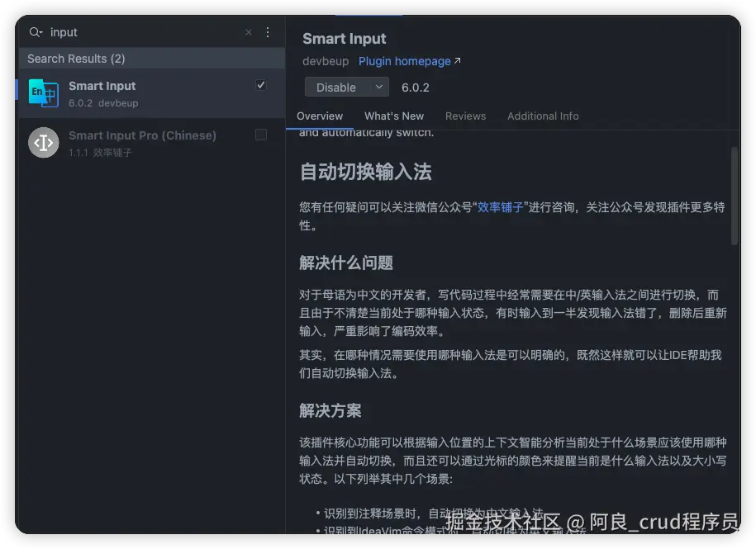Click the 解决什么问题 heading
Image resolution: width=756 pixels, height=549 pixels.
point(346,263)
